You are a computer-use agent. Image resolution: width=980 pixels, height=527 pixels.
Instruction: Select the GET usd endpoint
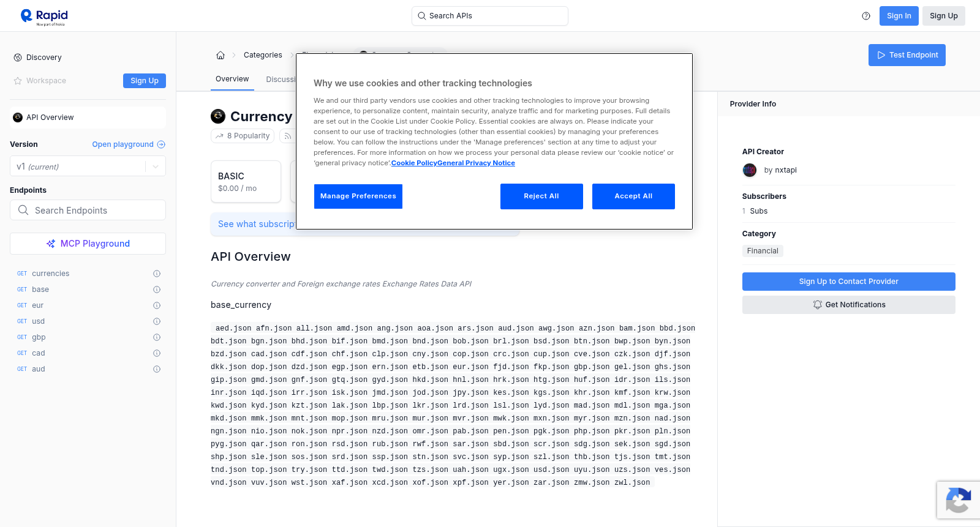pyautogui.click(x=38, y=321)
